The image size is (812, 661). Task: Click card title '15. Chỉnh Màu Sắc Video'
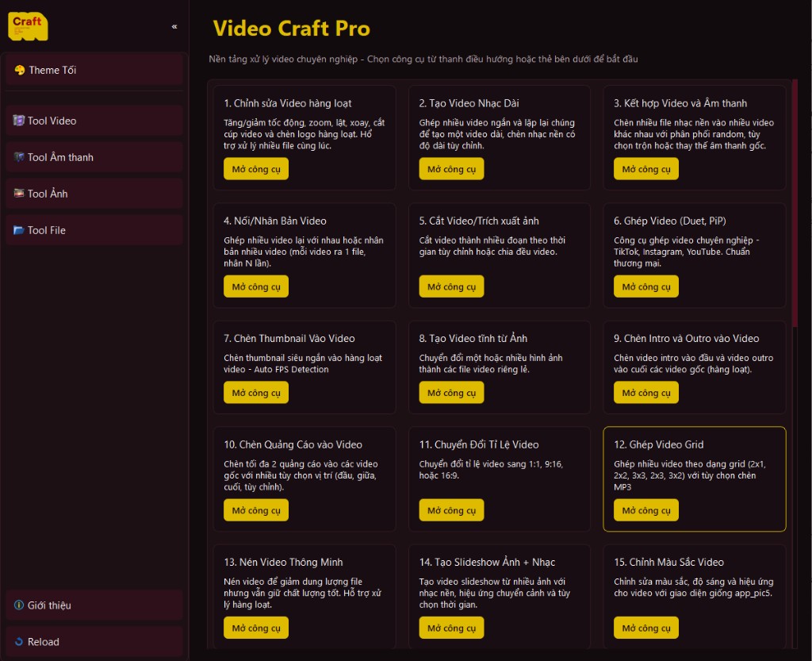(668, 562)
